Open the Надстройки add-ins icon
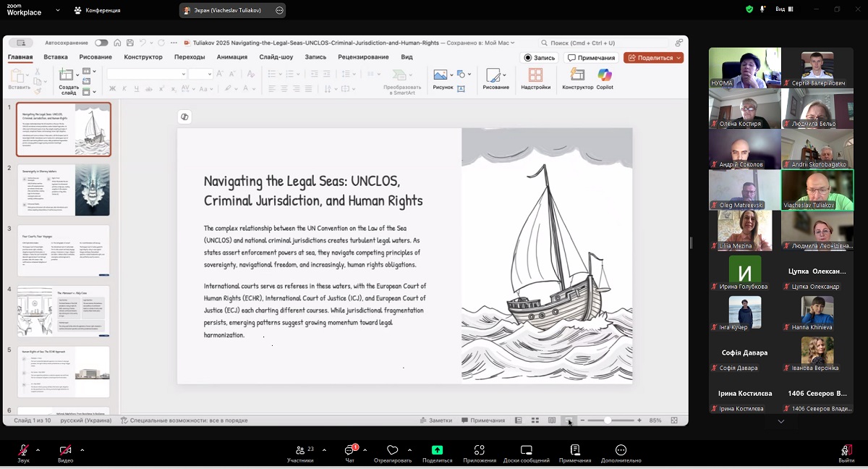This screenshot has height=469, width=868. 535,75
